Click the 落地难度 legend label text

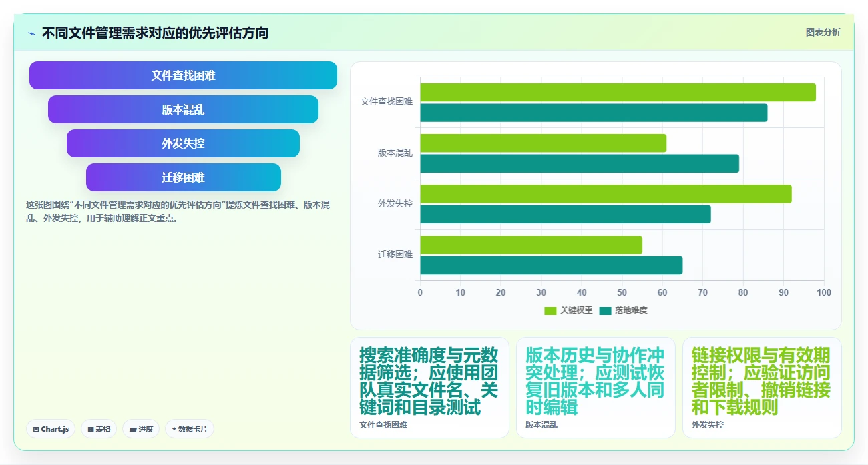[x=631, y=310]
